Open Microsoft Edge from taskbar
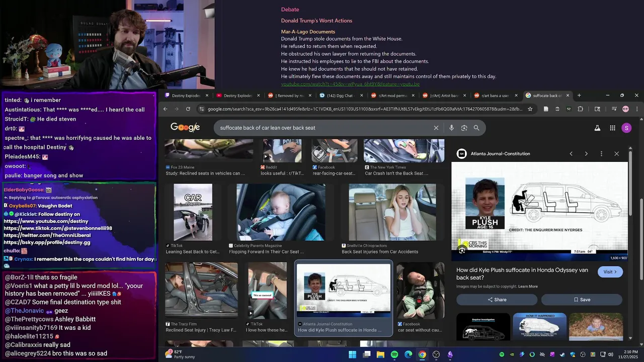644x362 pixels. tap(408, 354)
